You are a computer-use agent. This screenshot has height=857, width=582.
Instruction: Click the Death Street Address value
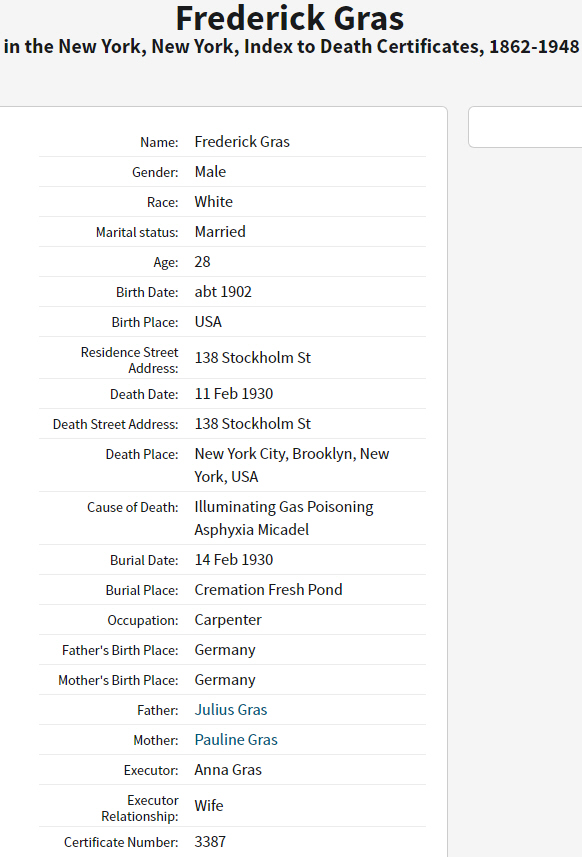coord(252,424)
